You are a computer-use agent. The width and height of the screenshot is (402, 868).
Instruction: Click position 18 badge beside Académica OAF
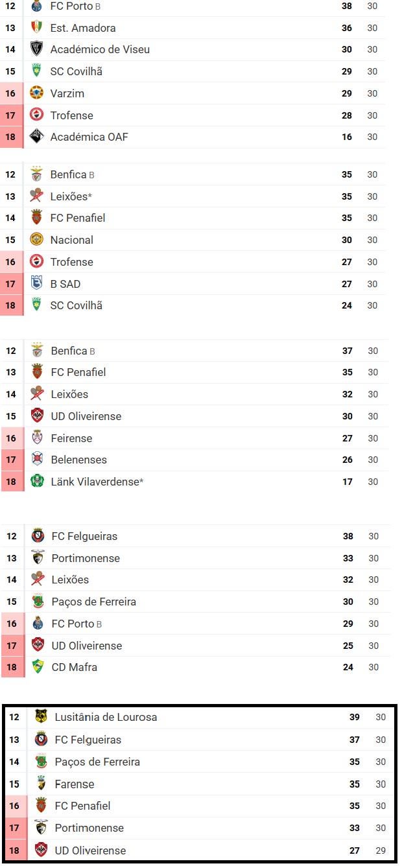[x=11, y=137]
